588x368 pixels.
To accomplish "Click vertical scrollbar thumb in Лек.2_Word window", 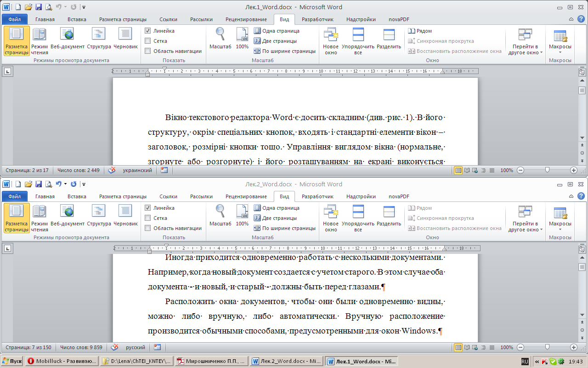I will coord(582,267).
